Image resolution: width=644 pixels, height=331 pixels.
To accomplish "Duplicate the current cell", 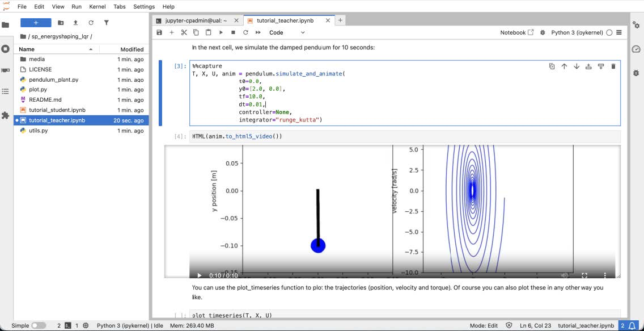I will click(552, 66).
